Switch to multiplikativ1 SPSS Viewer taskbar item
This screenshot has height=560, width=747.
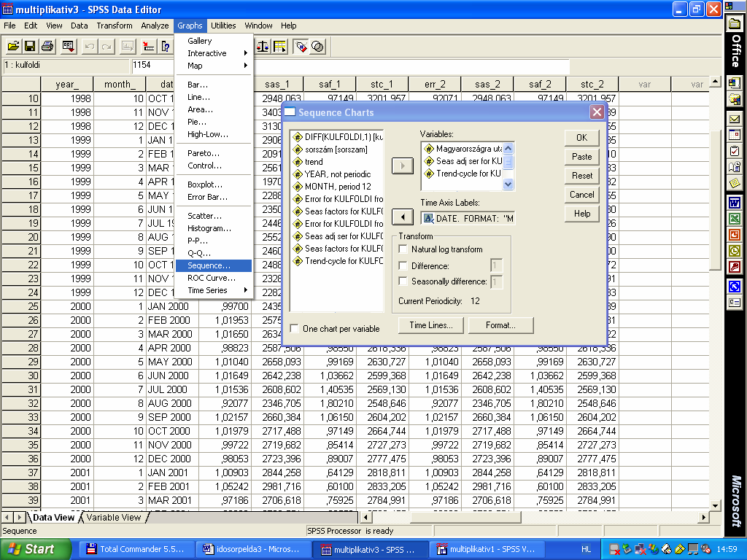pos(485,549)
